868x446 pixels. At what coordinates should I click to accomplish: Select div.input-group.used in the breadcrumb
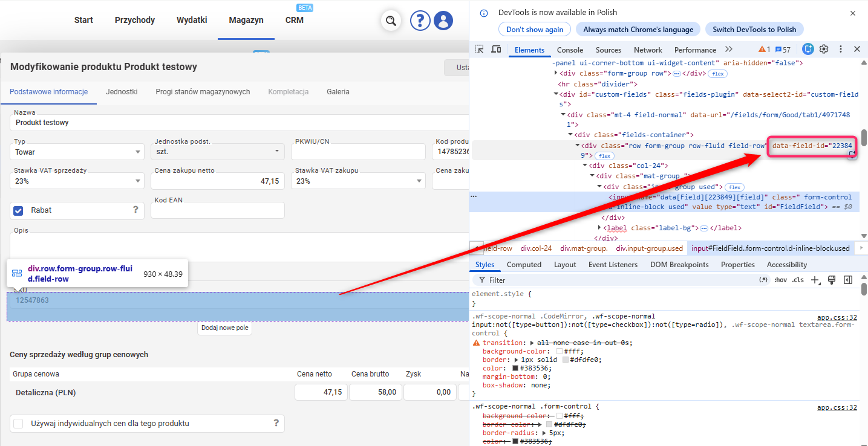click(649, 248)
